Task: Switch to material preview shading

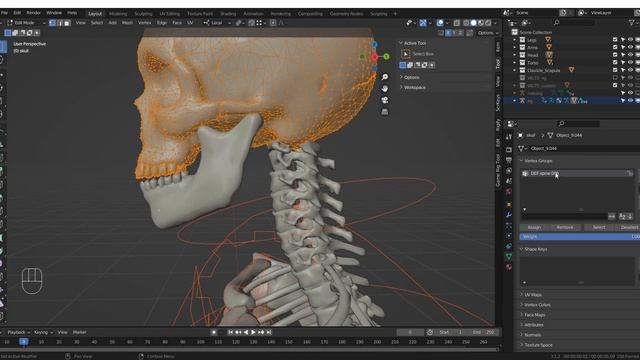Action: coord(481,23)
